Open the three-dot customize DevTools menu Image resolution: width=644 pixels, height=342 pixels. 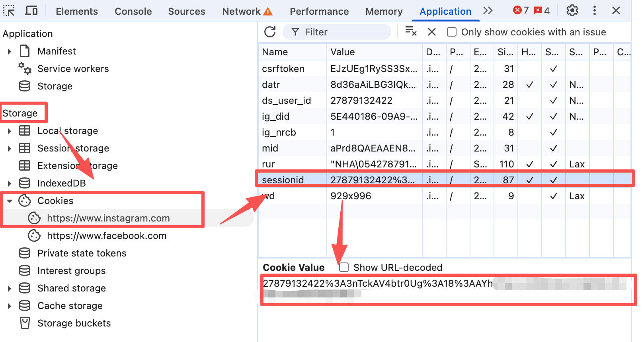pyautogui.click(x=594, y=11)
